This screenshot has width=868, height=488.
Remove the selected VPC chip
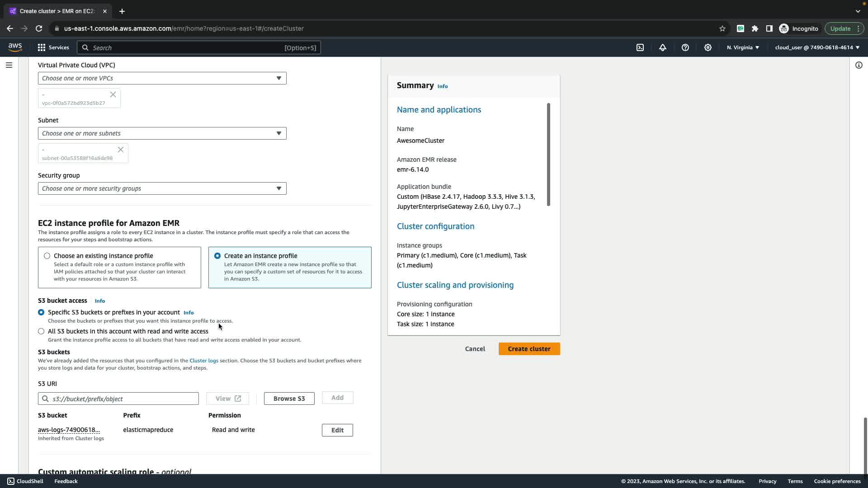[x=113, y=94]
